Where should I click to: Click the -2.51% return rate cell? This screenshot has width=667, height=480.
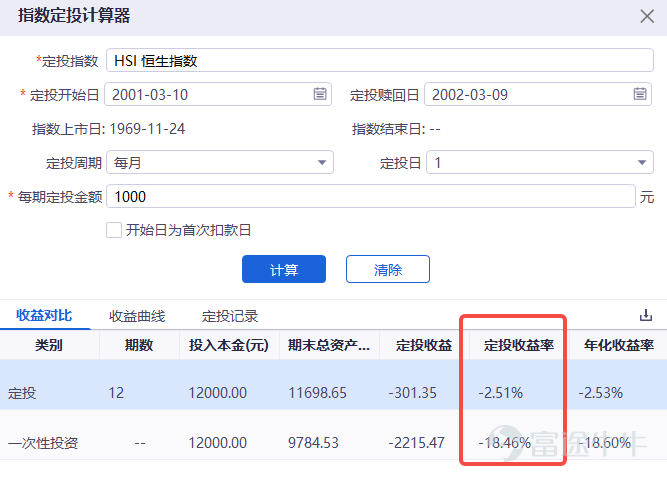pyautogui.click(x=500, y=393)
